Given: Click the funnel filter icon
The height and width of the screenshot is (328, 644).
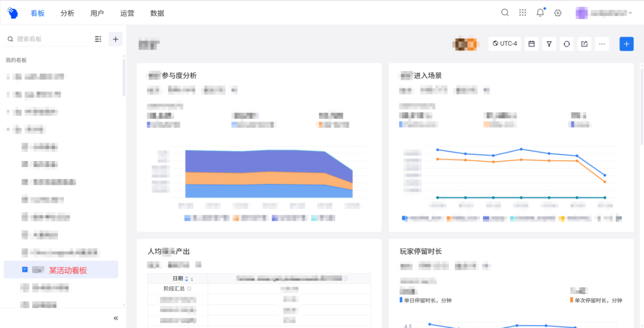Looking at the screenshot, I should 549,44.
